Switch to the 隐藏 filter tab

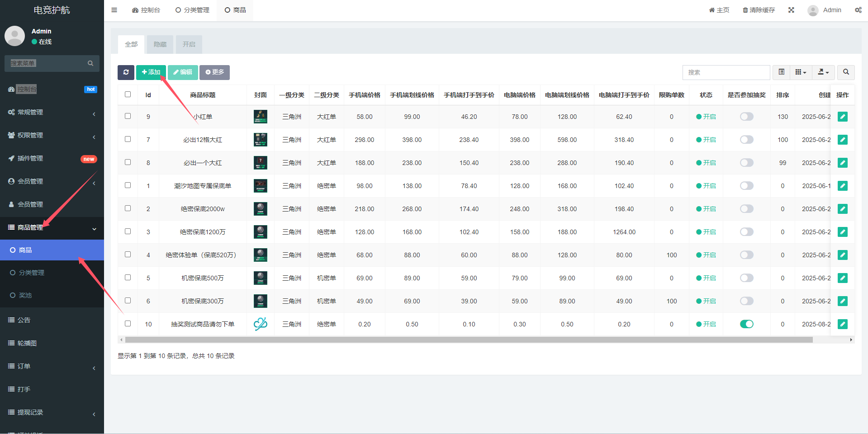click(160, 44)
